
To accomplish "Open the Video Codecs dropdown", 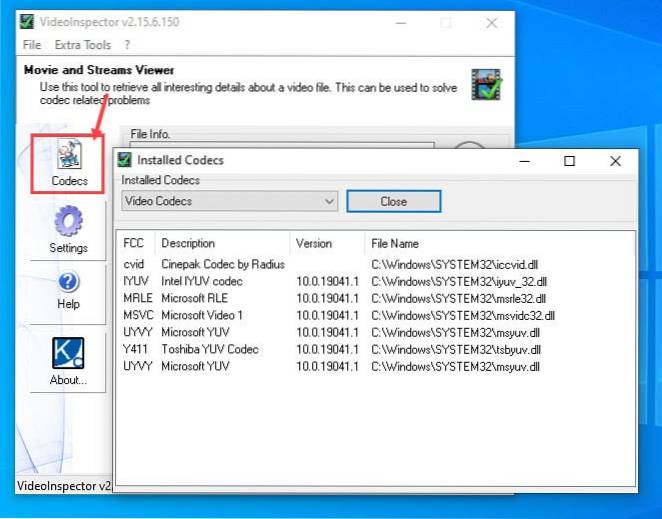I will 230,201.
